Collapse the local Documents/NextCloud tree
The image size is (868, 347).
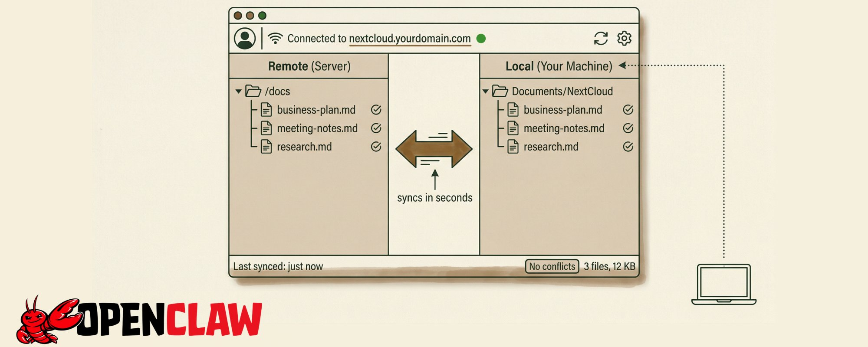pos(486,92)
